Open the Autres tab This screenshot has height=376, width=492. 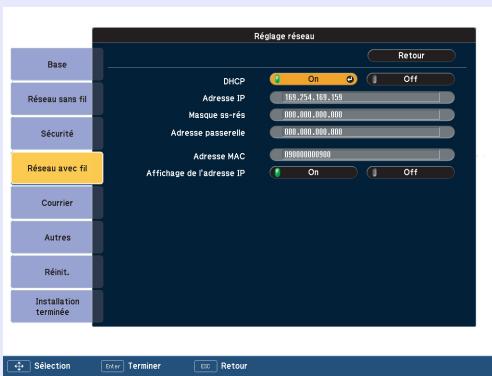click(57, 237)
